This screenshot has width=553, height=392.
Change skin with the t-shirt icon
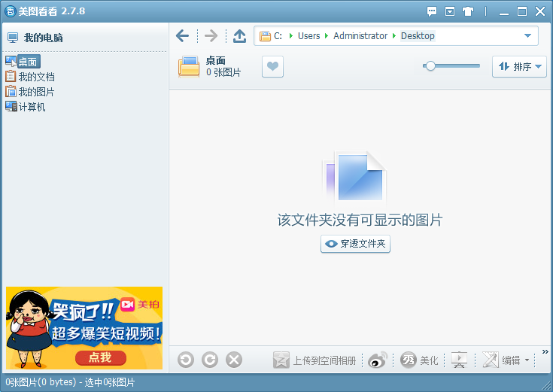pyautogui.click(x=468, y=11)
